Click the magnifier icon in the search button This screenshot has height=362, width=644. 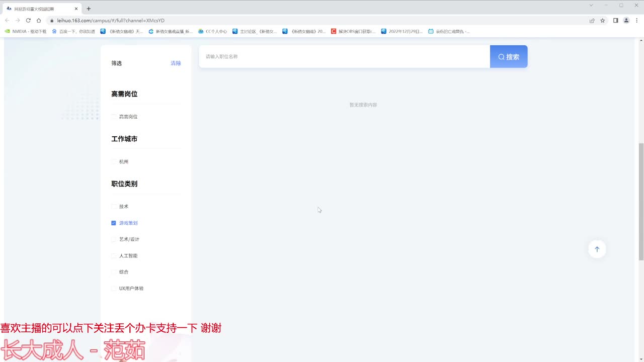pyautogui.click(x=501, y=56)
